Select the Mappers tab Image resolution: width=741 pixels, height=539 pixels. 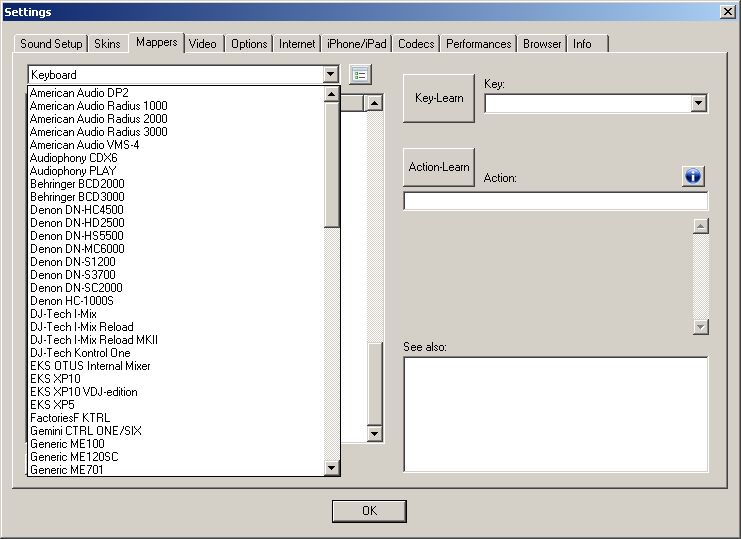click(156, 43)
